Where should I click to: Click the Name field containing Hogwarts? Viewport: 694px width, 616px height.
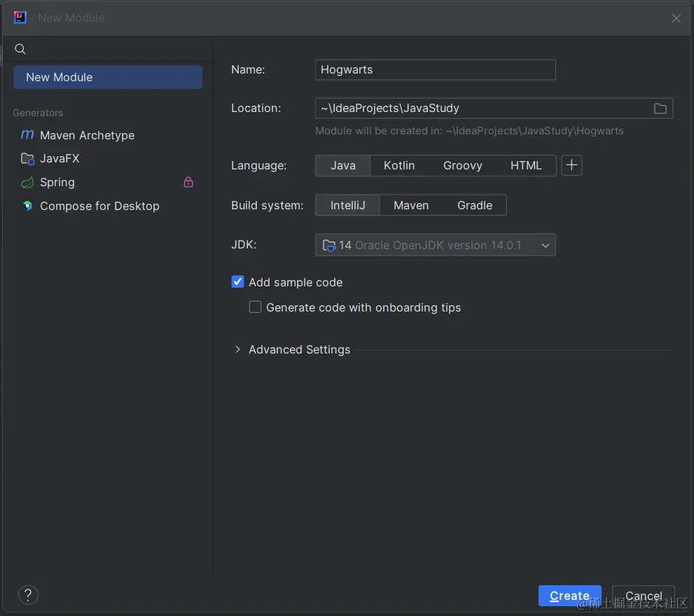point(435,70)
